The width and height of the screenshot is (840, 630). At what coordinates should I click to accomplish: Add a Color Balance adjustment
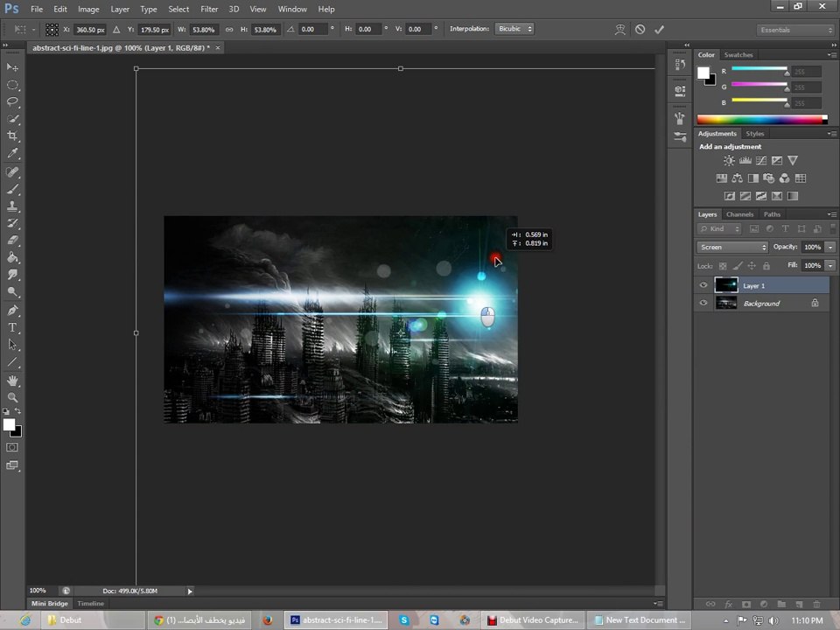[x=737, y=178]
